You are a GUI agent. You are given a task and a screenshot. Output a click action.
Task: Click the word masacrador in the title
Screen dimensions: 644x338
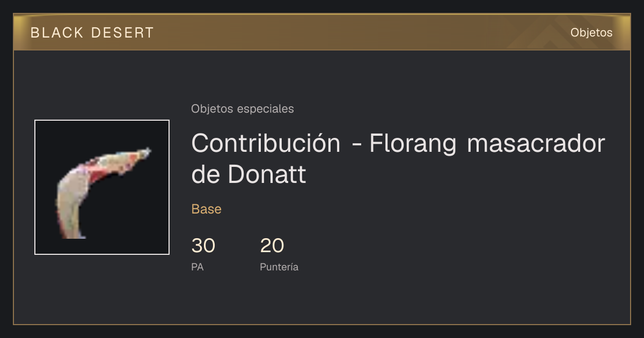(x=536, y=143)
